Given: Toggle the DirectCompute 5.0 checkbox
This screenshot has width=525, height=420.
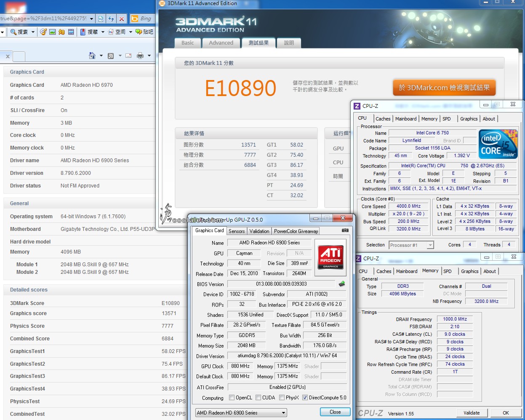Looking at the screenshot, I should 305,397.
